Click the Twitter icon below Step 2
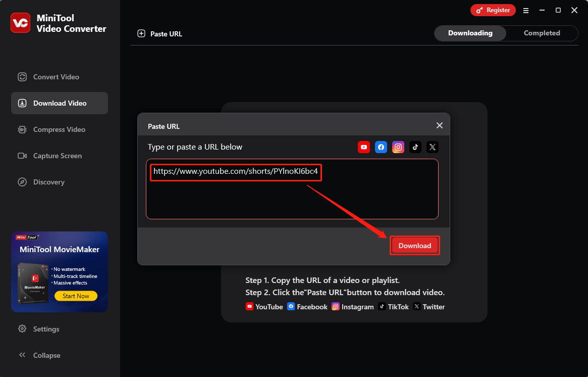The width and height of the screenshot is (588, 377). (416, 306)
